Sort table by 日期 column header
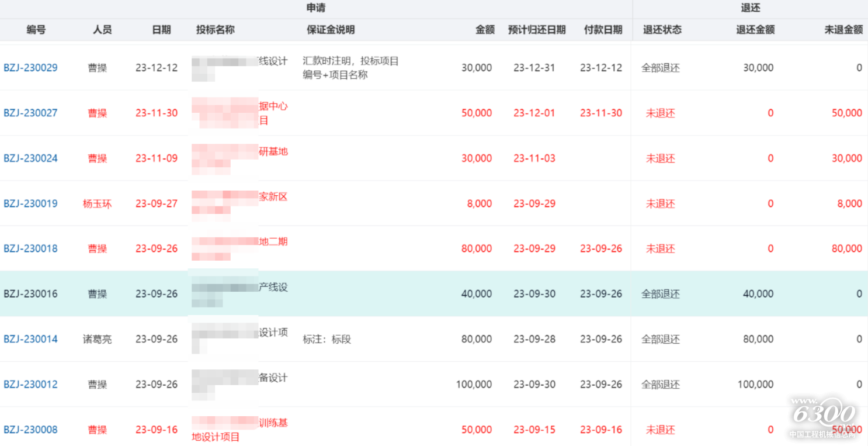 point(161,30)
